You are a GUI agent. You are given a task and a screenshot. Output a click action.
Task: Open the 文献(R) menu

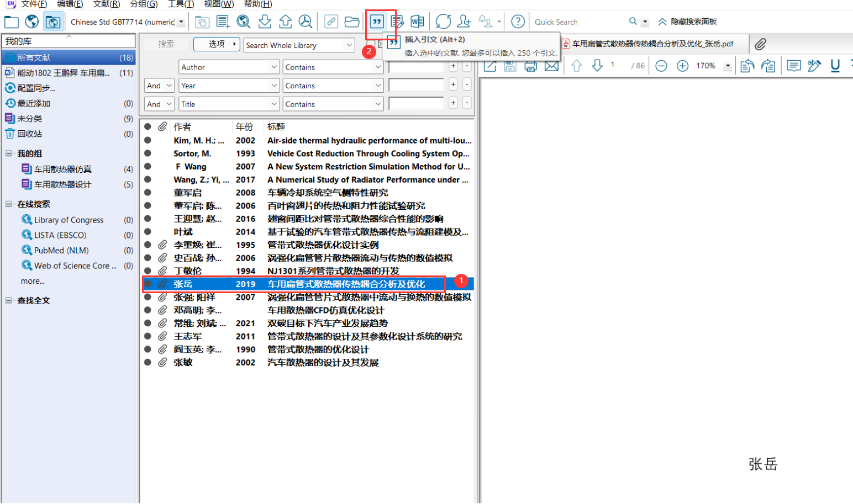pos(107,4)
